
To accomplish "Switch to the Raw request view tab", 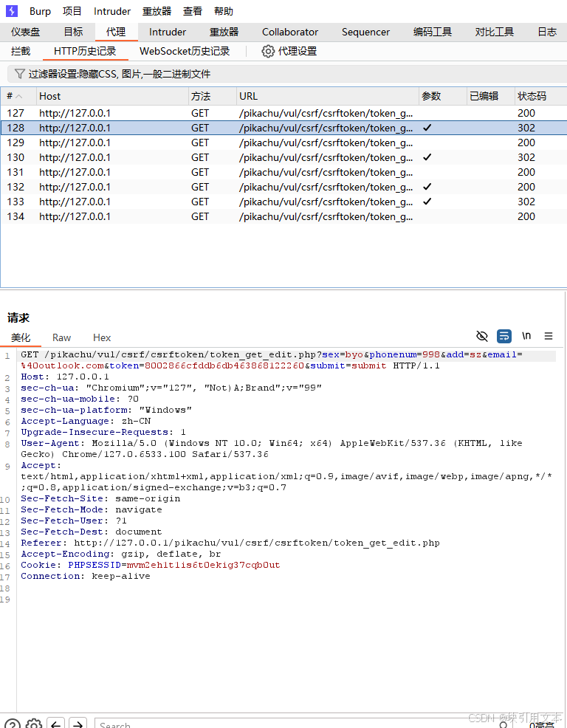I will pos(61,337).
